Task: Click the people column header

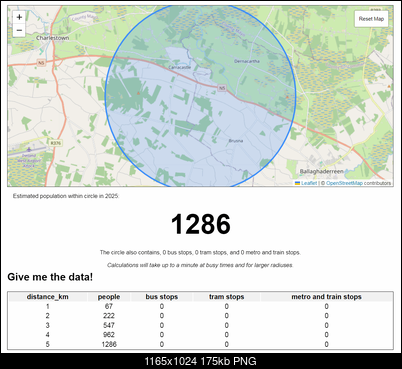Action: 109,297
